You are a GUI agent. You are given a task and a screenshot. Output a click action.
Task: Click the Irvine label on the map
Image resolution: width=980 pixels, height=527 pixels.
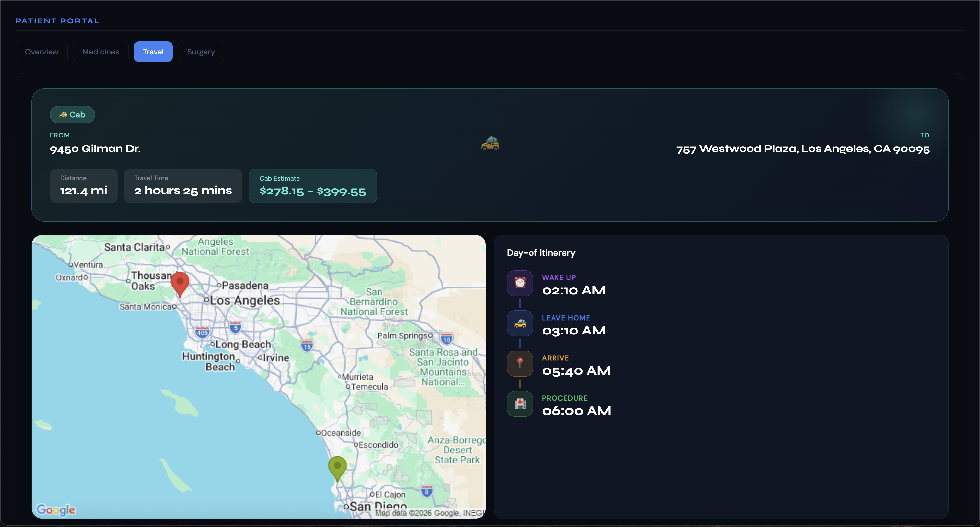click(x=276, y=358)
